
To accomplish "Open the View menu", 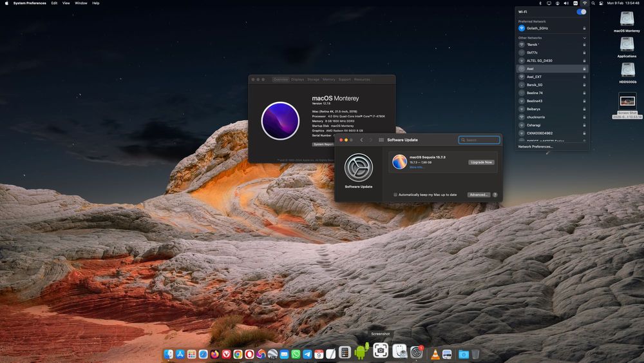I will tap(66, 3).
